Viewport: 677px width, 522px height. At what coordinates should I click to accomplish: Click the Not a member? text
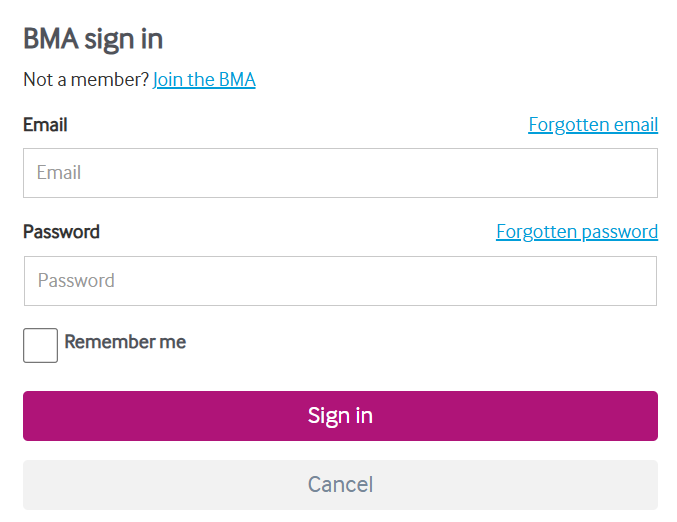[x=86, y=80]
